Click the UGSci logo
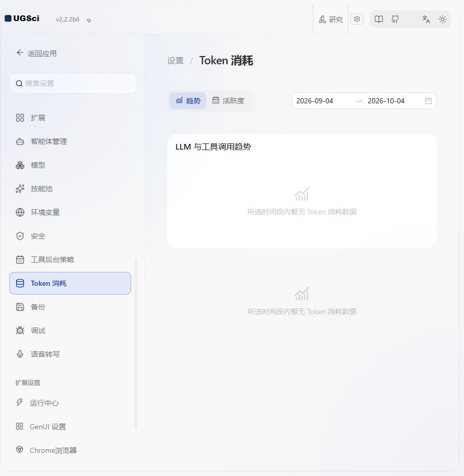 pyautogui.click(x=22, y=19)
